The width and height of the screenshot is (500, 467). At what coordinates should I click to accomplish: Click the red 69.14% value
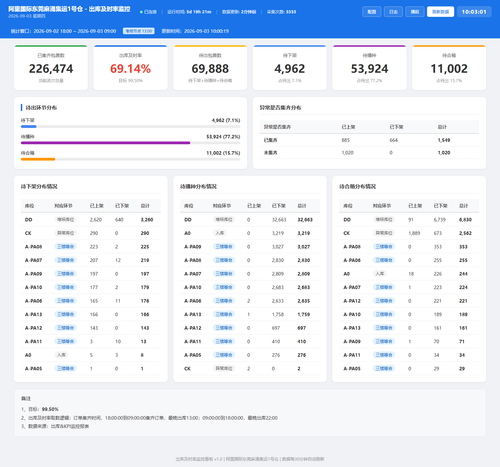point(130,69)
